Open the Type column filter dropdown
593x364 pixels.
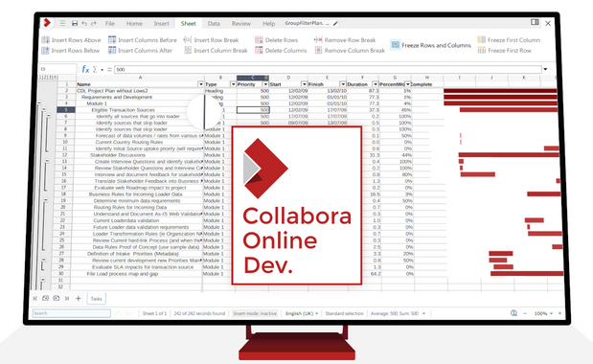coord(233,84)
